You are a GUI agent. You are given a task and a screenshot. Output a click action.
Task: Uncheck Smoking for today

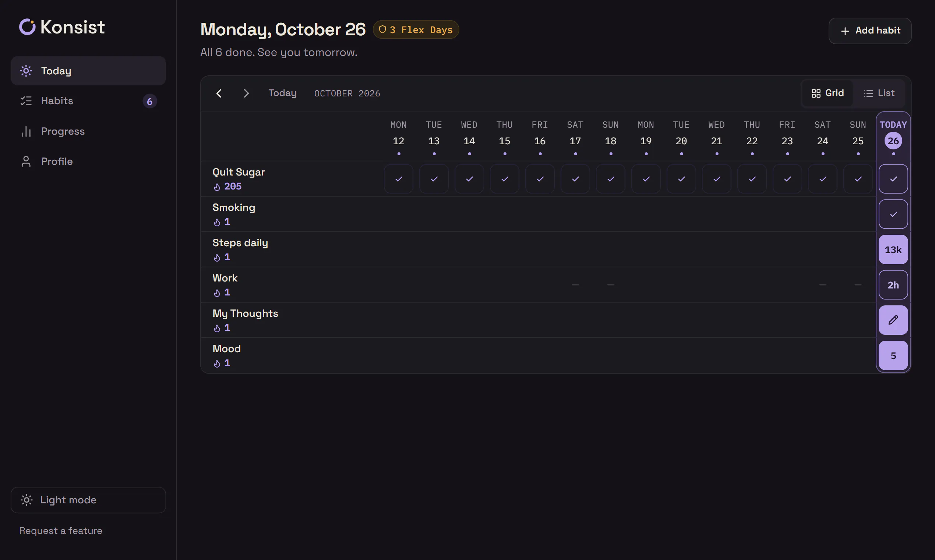tap(893, 214)
